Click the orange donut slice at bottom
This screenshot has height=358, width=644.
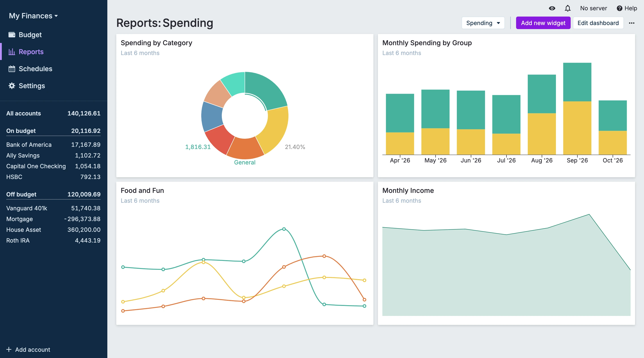245,149
